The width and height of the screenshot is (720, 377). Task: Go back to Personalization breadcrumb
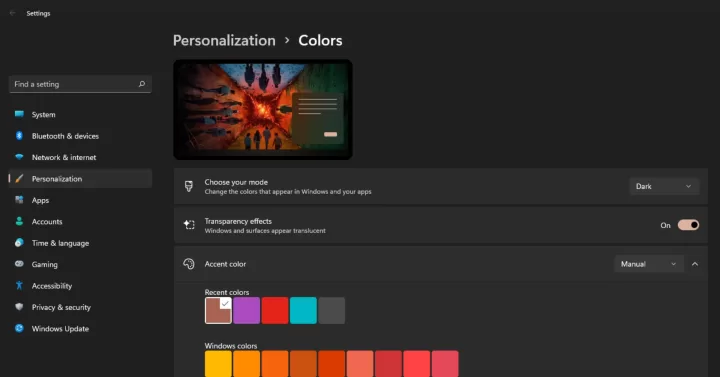224,40
